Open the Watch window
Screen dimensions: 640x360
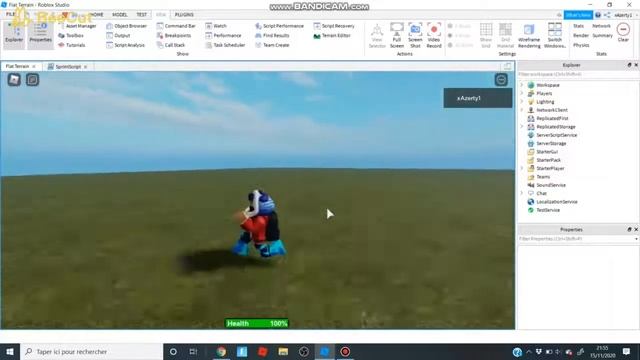(x=216, y=26)
